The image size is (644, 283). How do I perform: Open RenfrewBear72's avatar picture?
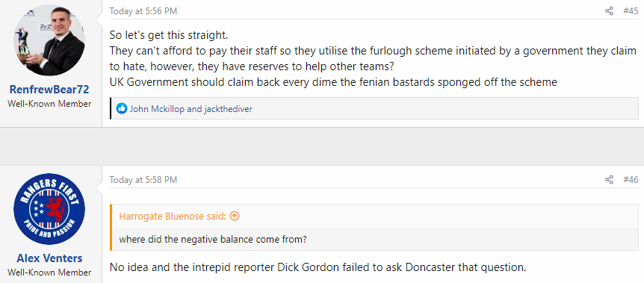click(49, 40)
